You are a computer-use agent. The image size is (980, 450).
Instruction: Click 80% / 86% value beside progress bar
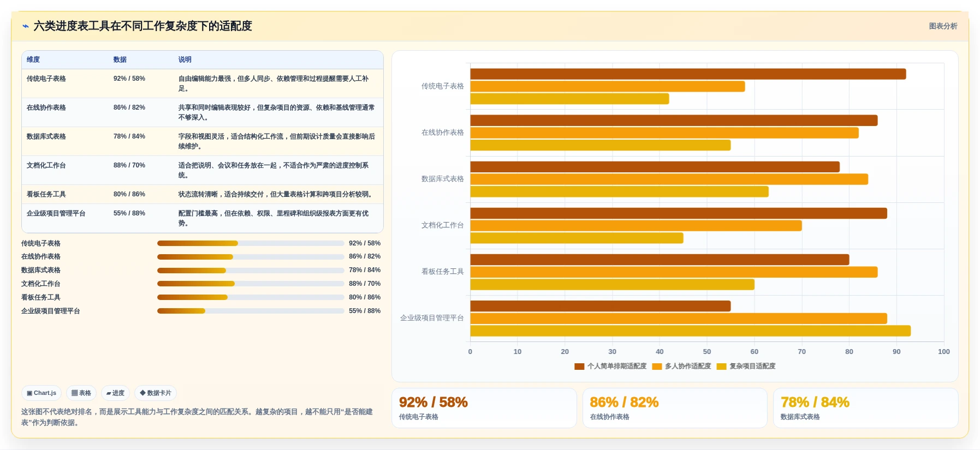tap(365, 297)
